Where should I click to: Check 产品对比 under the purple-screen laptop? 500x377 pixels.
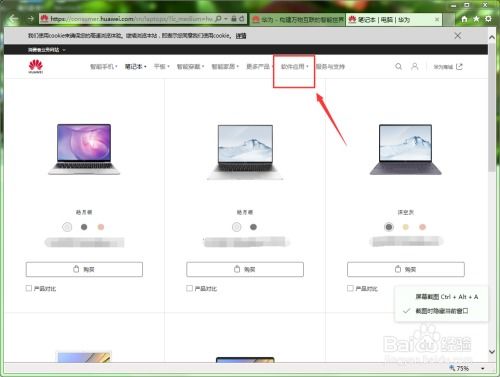pyautogui.click(x=29, y=288)
